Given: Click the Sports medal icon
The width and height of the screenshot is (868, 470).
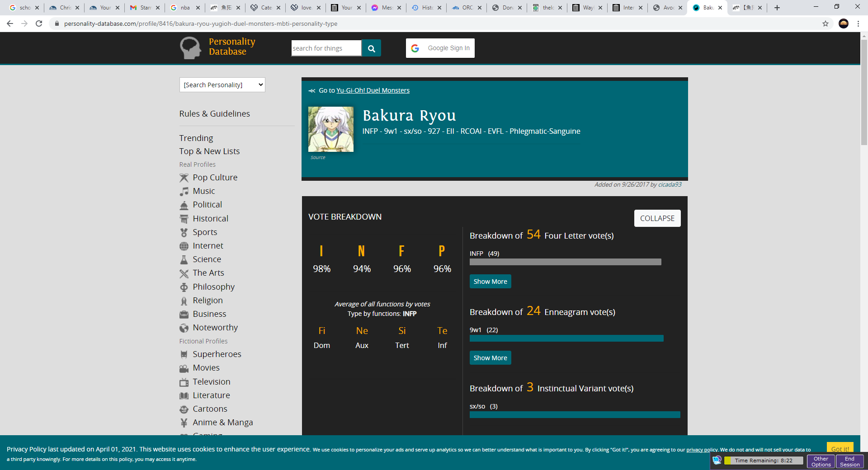Looking at the screenshot, I should (x=184, y=232).
